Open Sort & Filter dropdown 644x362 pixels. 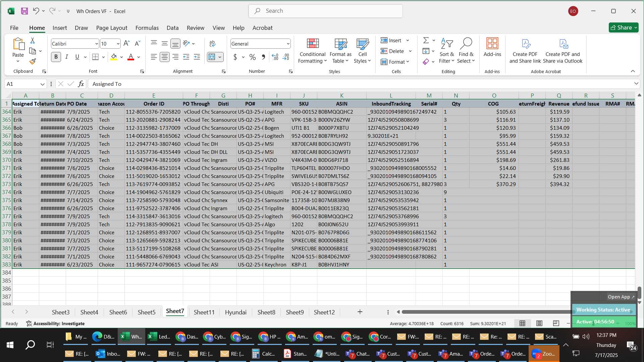[446, 50]
